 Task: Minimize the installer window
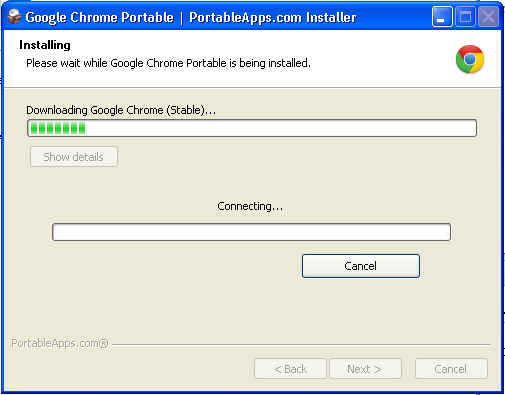442,17
